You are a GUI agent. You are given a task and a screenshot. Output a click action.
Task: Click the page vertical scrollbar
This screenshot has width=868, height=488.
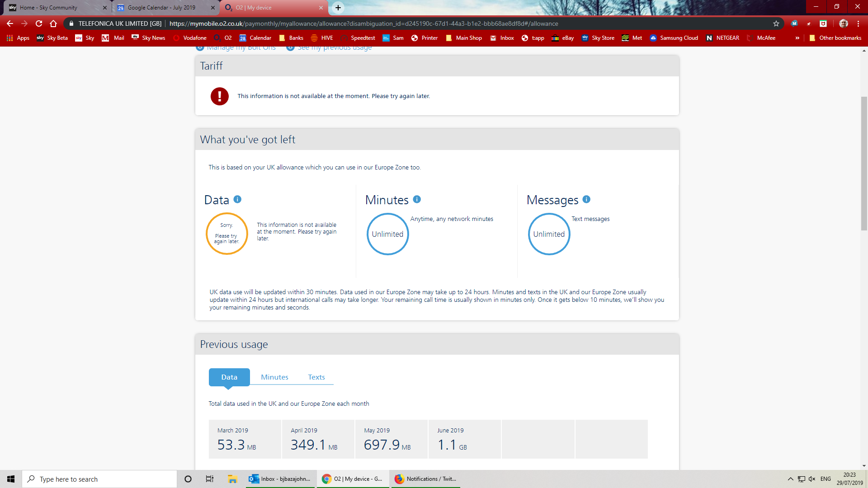(864, 163)
